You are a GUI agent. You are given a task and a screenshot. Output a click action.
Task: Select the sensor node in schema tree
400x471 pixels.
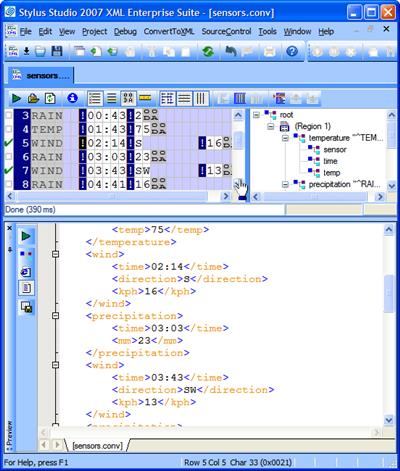[x=335, y=150]
